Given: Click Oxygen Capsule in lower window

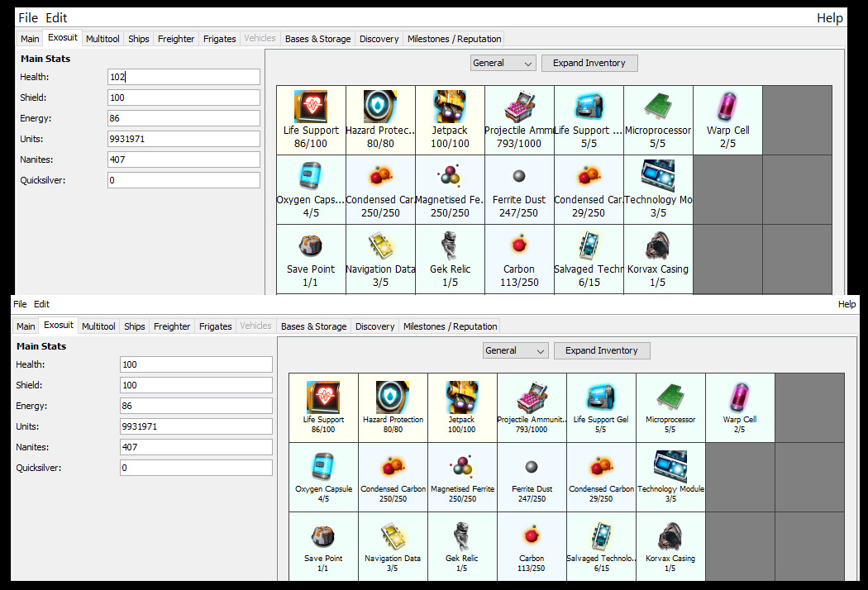Looking at the screenshot, I should point(323,477).
